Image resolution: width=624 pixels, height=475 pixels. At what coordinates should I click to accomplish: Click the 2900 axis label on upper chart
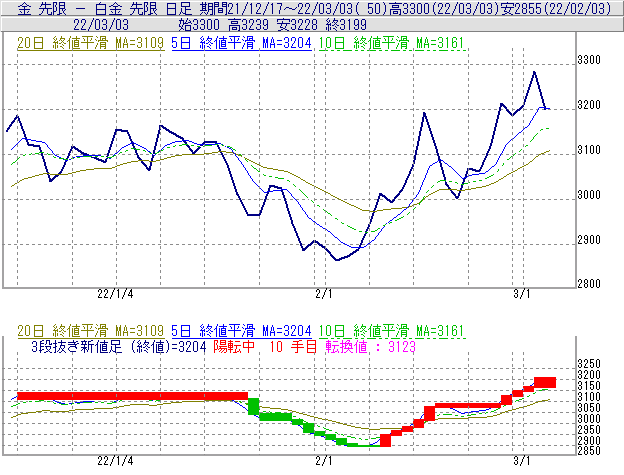(x=589, y=240)
